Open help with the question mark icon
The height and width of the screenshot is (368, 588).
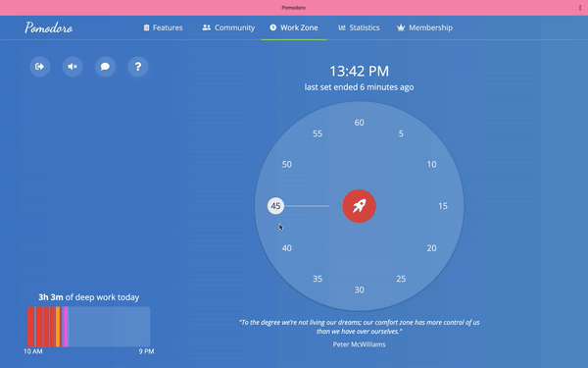click(138, 67)
